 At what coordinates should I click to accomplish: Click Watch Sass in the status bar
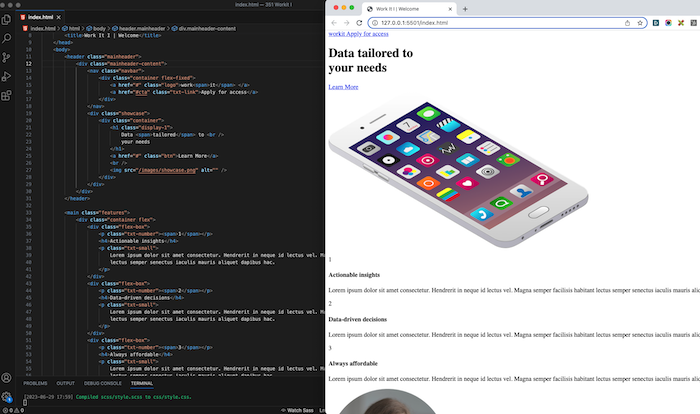click(x=297, y=410)
